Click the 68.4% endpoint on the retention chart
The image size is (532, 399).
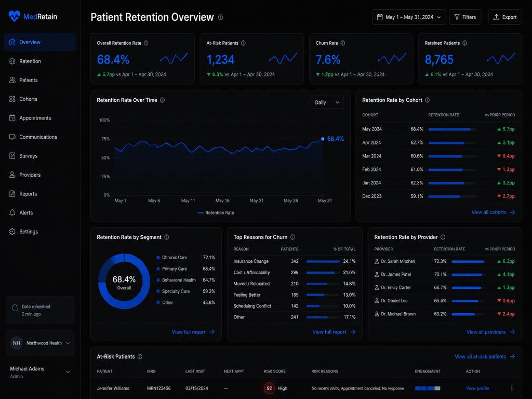323,139
